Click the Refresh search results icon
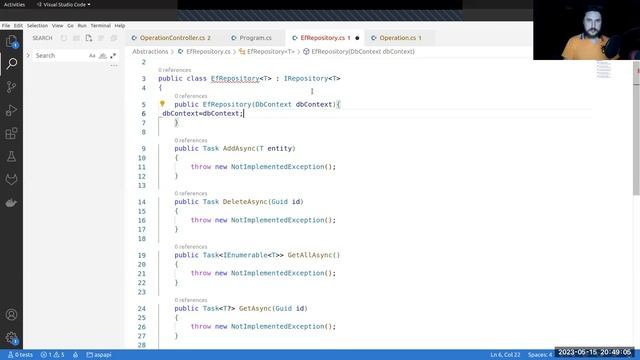 tap(64, 38)
